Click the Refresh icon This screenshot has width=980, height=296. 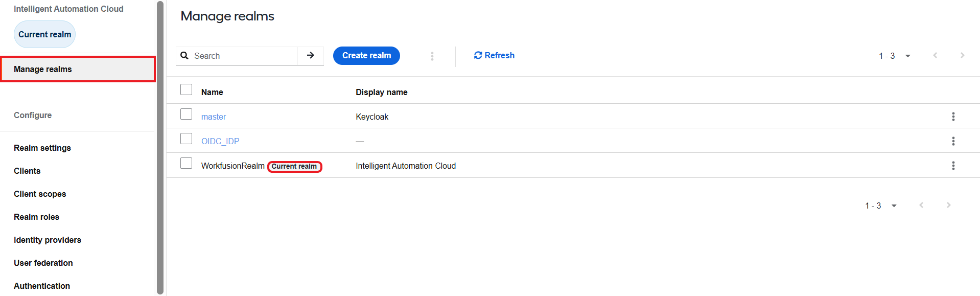click(478, 55)
